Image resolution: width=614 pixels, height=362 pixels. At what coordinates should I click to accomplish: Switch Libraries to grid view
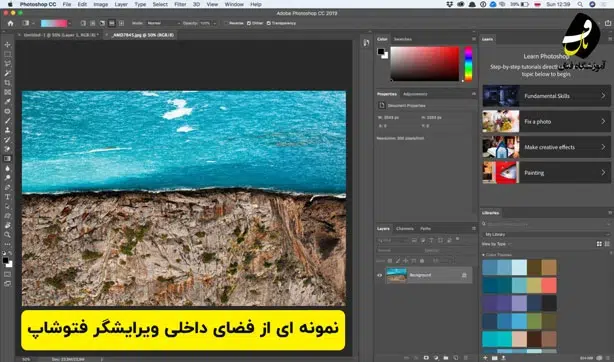click(x=599, y=244)
